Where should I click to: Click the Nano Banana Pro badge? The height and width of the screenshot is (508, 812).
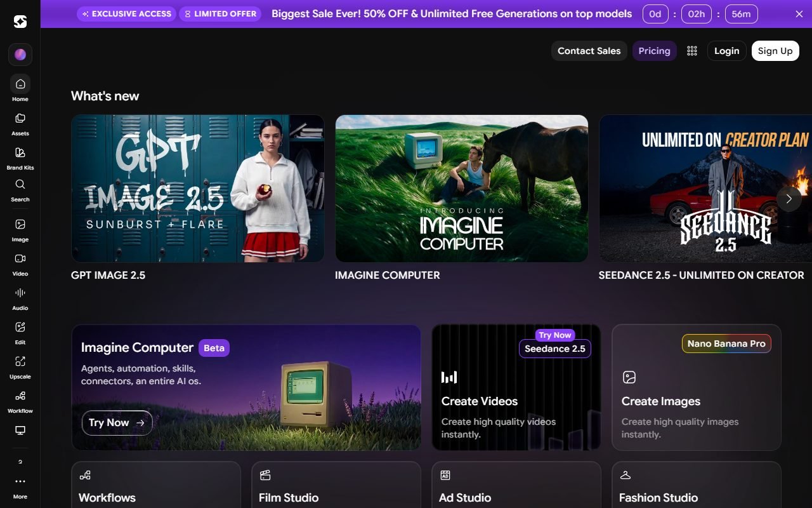click(x=726, y=344)
